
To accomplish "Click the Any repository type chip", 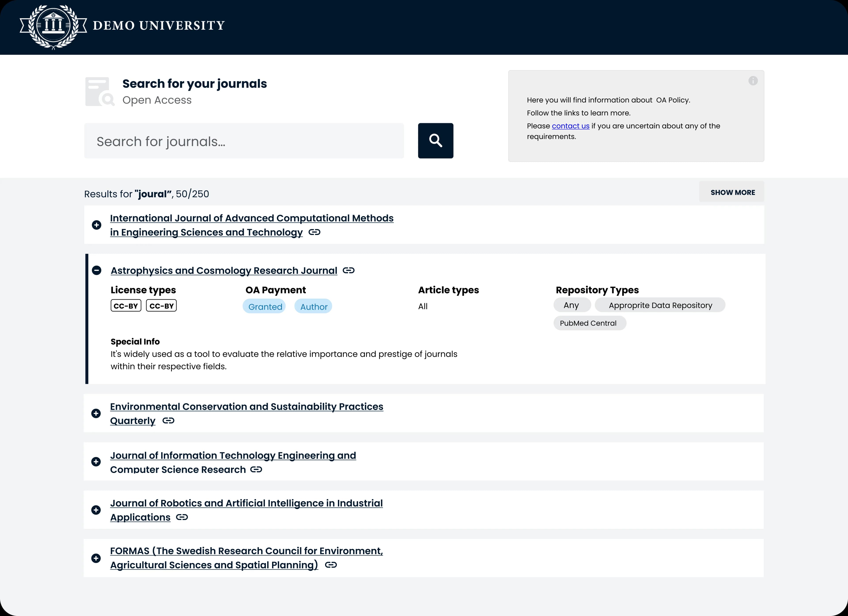I will pyautogui.click(x=572, y=305).
